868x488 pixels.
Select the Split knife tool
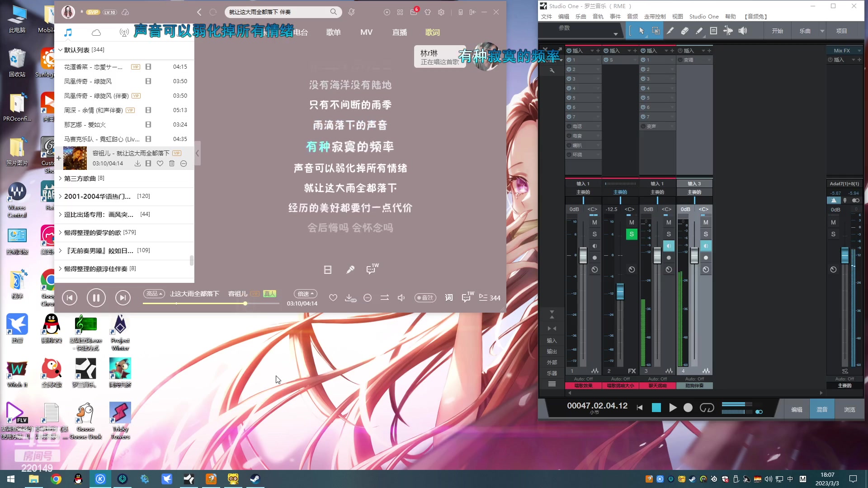tap(670, 31)
